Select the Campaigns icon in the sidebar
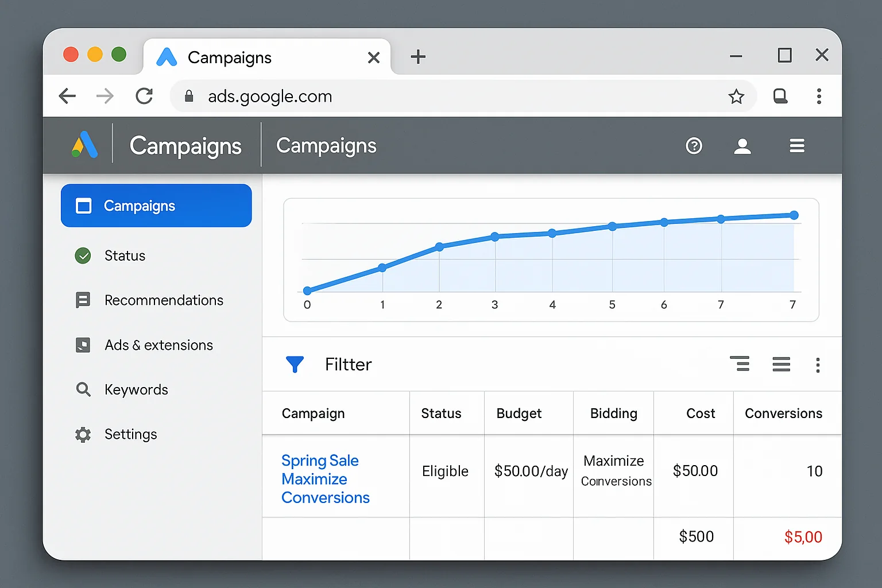 [84, 206]
